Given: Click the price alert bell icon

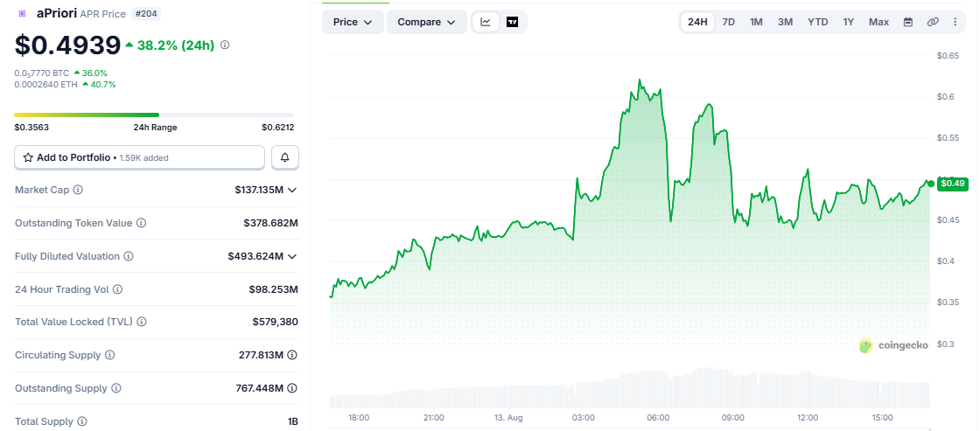Looking at the screenshot, I should [285, 157].
